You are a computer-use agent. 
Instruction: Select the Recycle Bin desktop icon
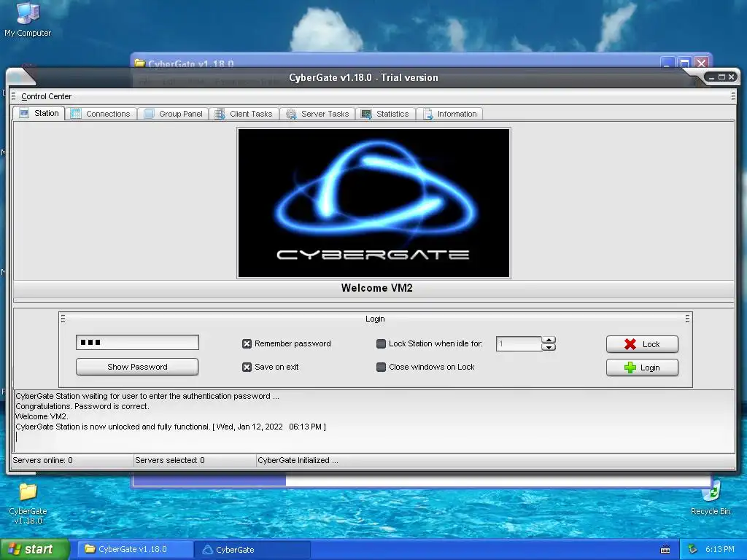point(711,500)
